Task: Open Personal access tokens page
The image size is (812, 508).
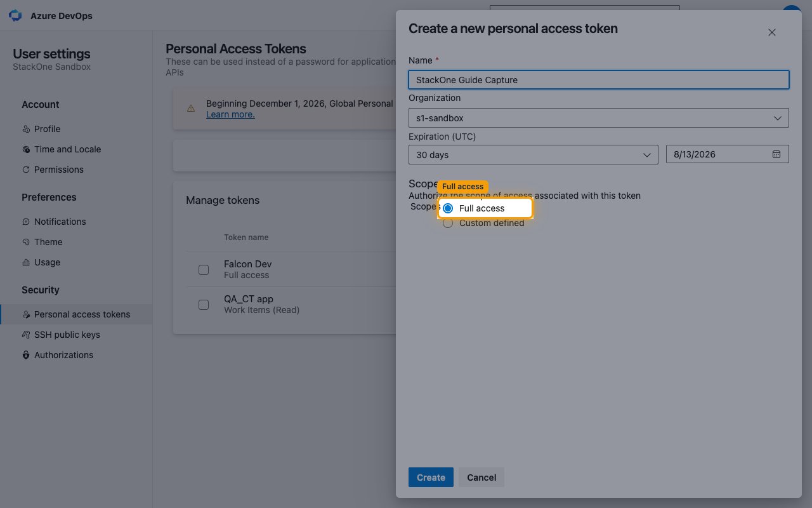Action: click(x=76, y=314)
